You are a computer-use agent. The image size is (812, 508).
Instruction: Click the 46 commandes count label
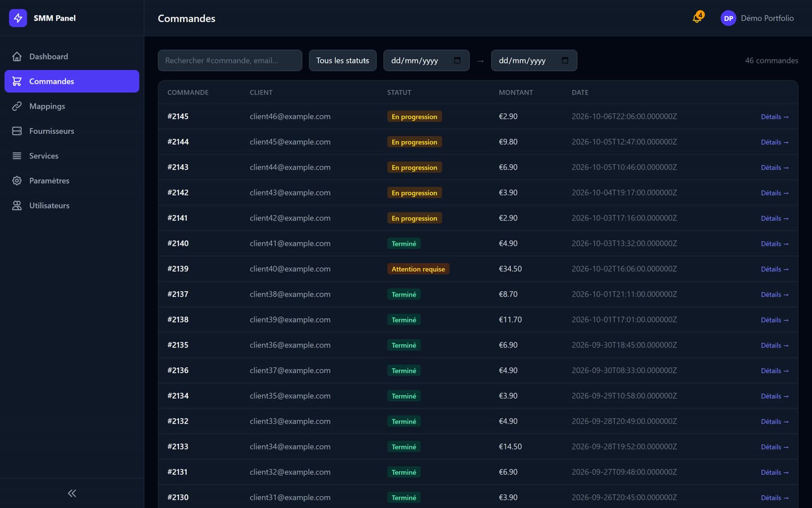click(x=771, y=60)
